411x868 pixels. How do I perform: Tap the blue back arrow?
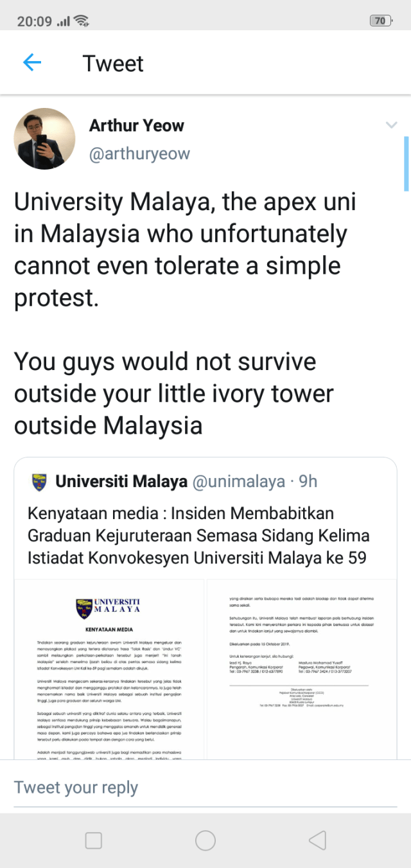pyautogui.click(x=31, y=63)
